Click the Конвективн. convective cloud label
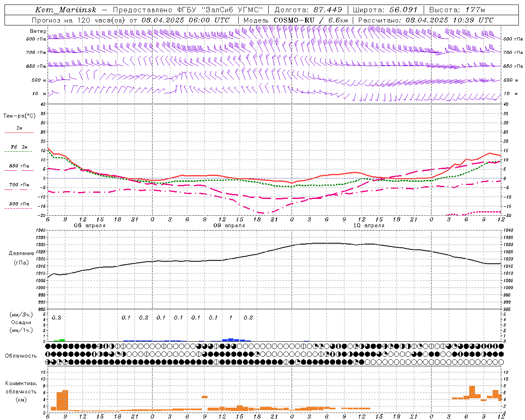This screenshot has height=420, width=525. (x=21, y=383)
